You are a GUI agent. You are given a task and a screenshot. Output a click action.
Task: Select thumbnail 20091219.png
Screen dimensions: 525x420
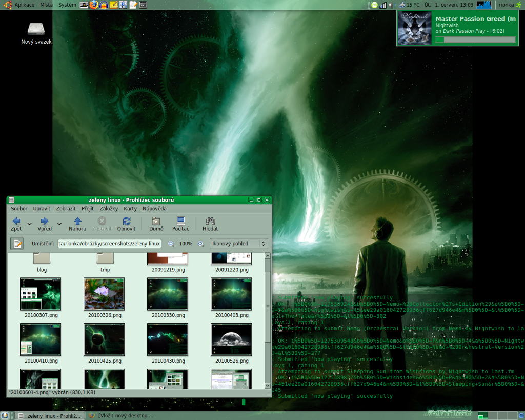(168, 263)
